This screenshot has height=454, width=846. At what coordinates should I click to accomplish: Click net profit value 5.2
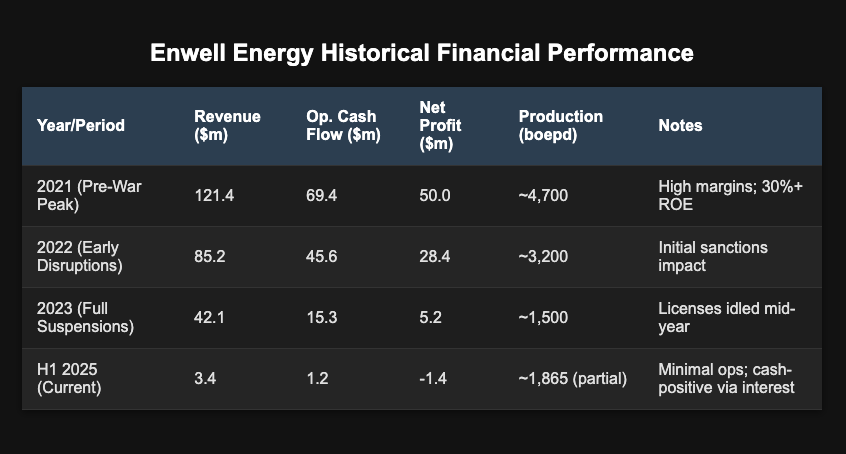tap(431, 317)
